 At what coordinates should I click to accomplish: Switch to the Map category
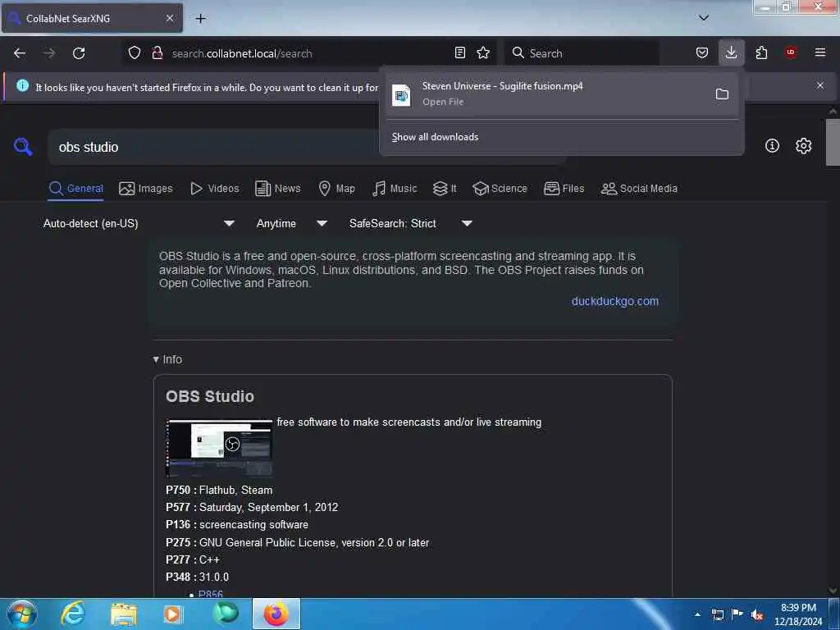pos(337,189)
